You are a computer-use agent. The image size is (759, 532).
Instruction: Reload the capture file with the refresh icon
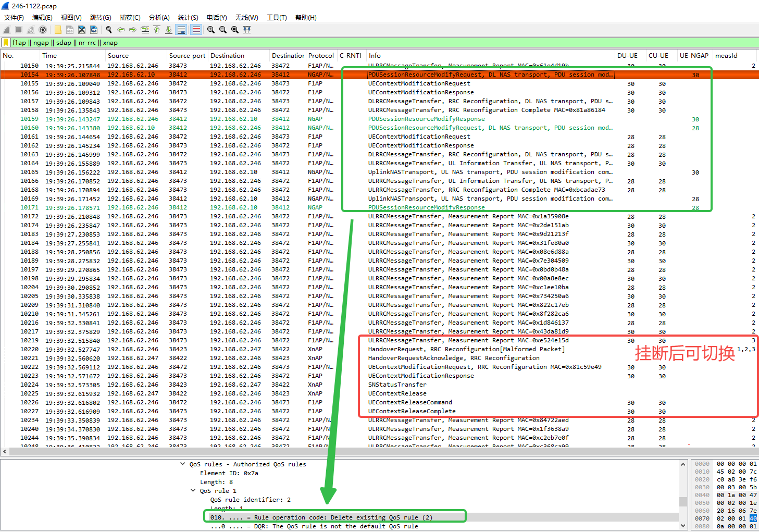click(94, 30)
